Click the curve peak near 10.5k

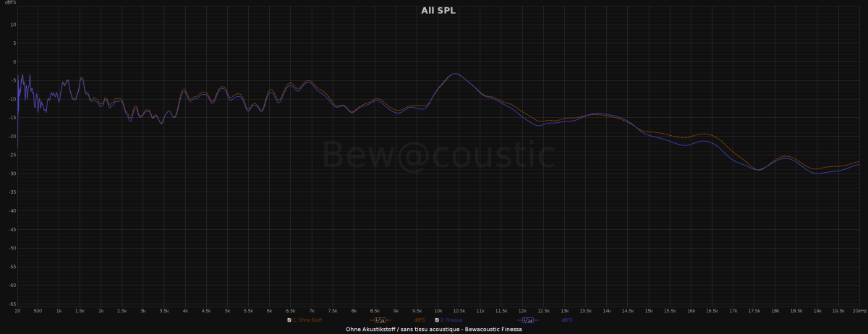point(454,74)
